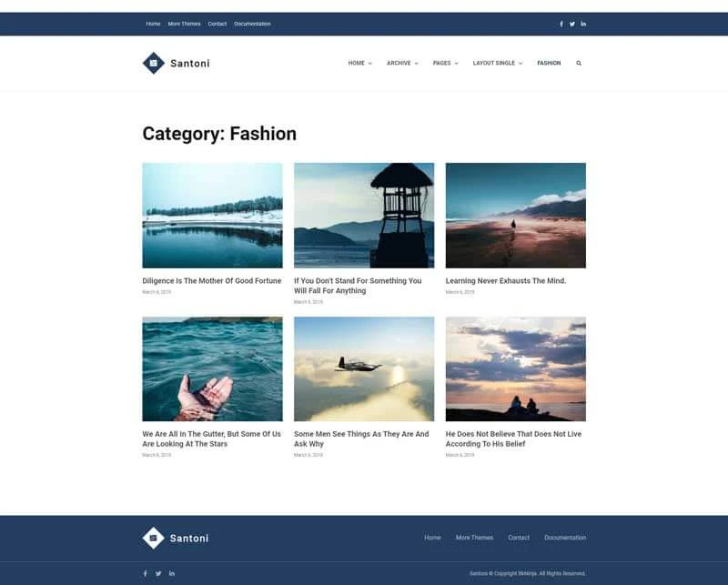Expand the Archive dropdown menu
The height and width of the screenshot is (585, 728).
point(402,64)
